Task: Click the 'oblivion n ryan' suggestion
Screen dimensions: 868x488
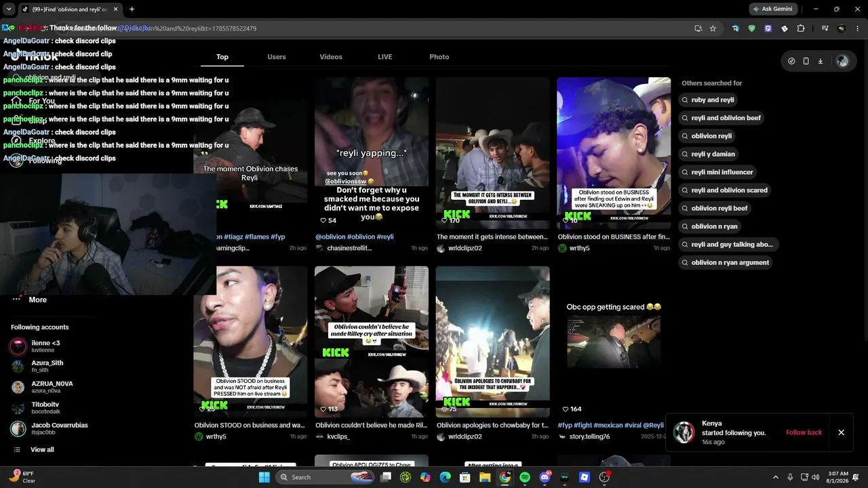Action: point(710,226)
